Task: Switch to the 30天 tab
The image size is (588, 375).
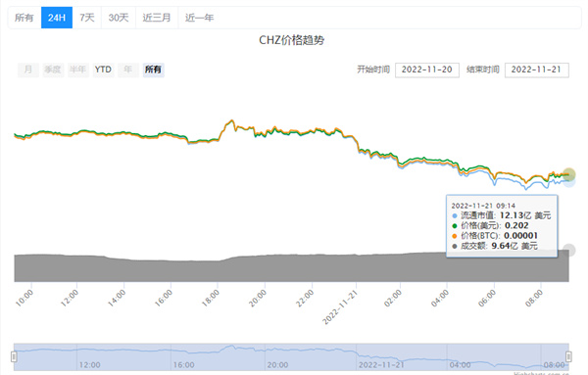Action: tap(119, 18)
